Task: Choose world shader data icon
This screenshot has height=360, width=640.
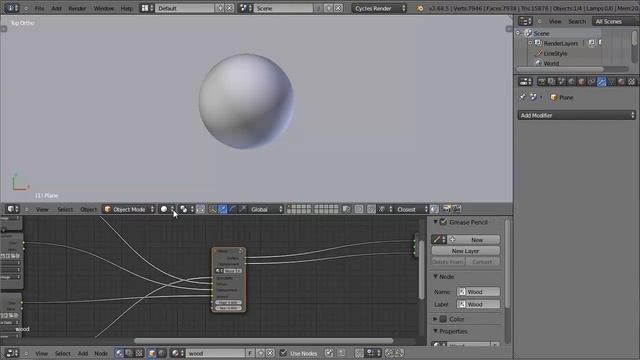Action: click(162, 353)
